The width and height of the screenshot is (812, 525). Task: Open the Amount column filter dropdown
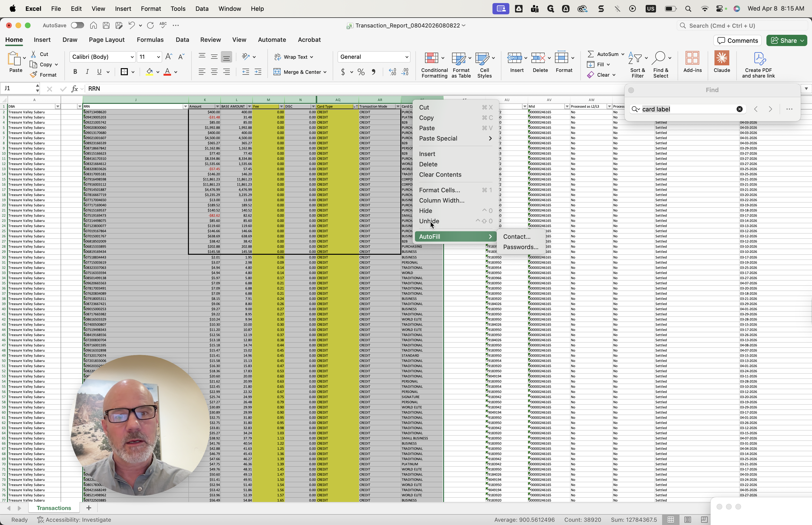(x=217, y=106)
